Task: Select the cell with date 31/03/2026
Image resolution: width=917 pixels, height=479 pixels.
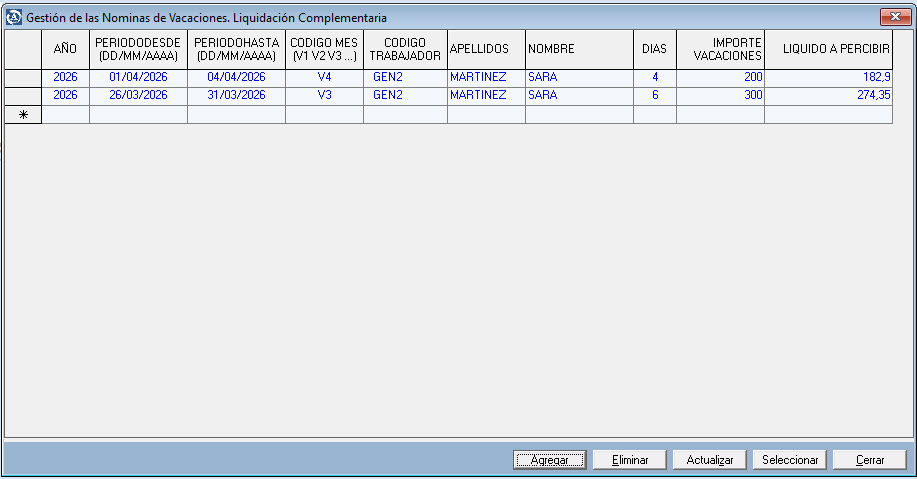Action: [236, 96]
